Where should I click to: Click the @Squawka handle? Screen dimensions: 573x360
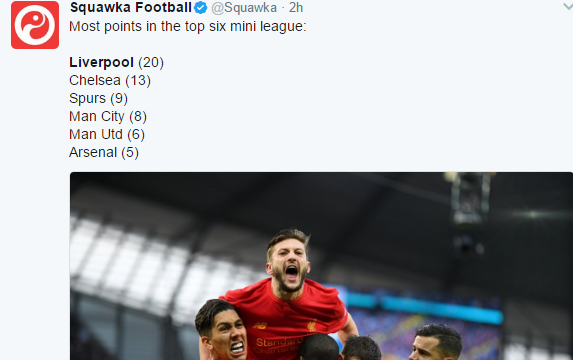[244, 8]
